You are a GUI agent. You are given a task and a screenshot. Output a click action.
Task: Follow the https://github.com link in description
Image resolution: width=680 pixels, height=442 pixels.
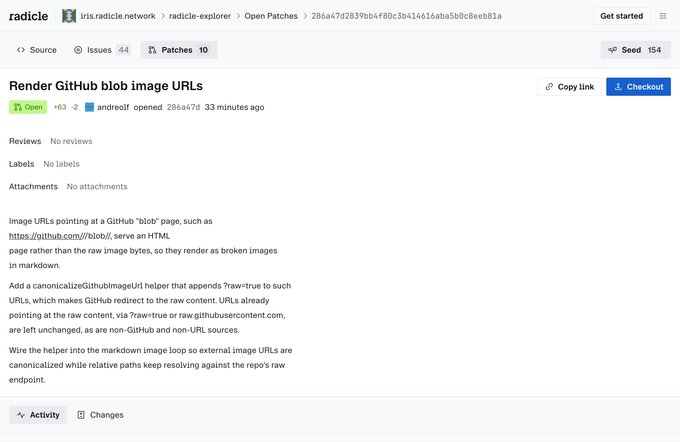coord(45,236)
